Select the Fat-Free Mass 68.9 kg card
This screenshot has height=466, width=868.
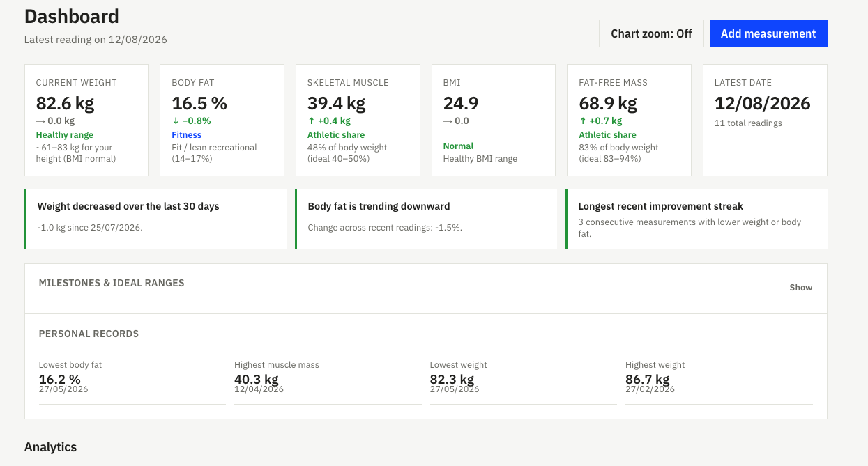629,120
